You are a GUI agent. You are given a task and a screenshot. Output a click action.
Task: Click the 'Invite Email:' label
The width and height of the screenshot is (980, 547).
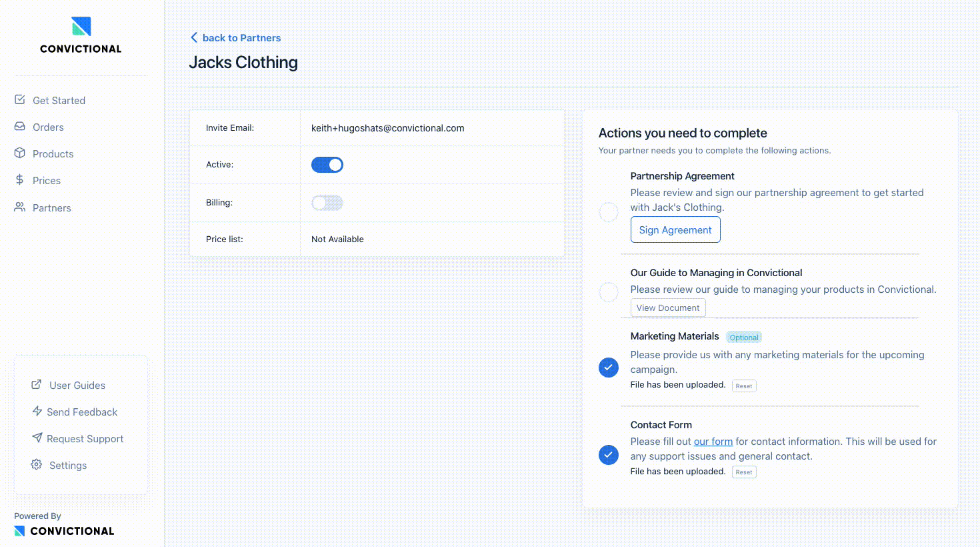click(230, 127)
